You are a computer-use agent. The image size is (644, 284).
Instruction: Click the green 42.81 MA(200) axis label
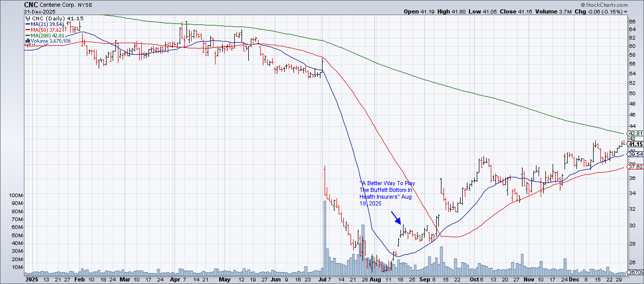pos(636,134)
